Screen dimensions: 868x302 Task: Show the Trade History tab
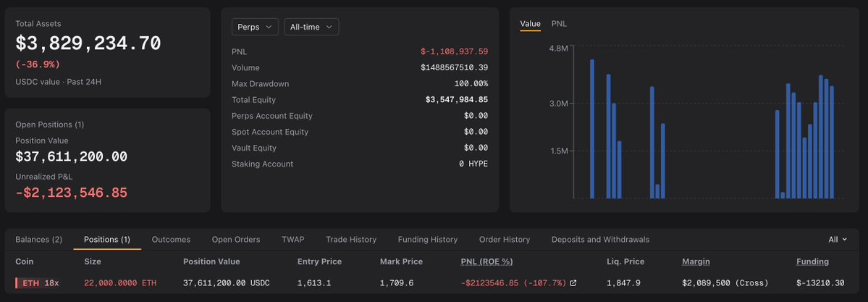coord(351,240)
